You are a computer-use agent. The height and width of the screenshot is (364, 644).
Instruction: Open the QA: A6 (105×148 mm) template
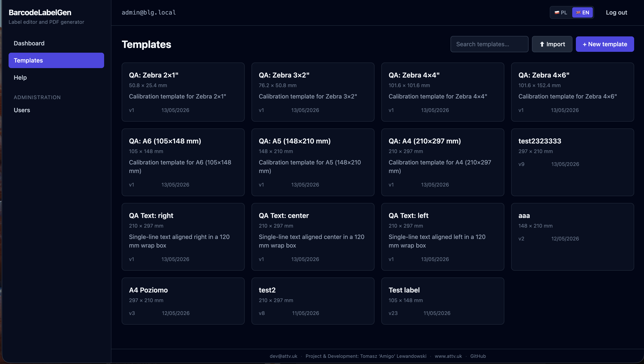183,162
